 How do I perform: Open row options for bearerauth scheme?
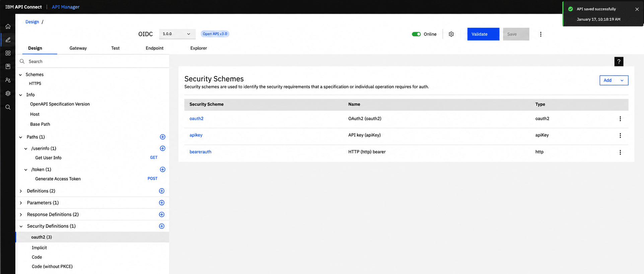click(x=620, y=152)
